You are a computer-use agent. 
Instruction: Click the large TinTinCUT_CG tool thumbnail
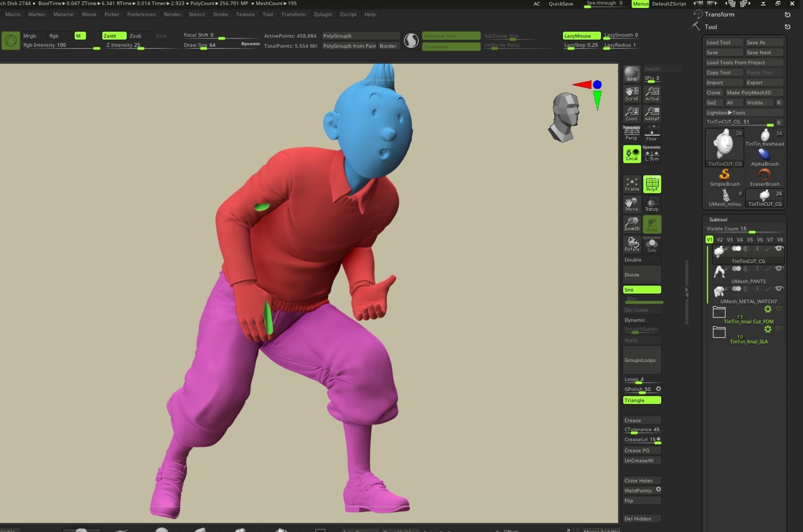pyautogui.click(x=725, y=147)
